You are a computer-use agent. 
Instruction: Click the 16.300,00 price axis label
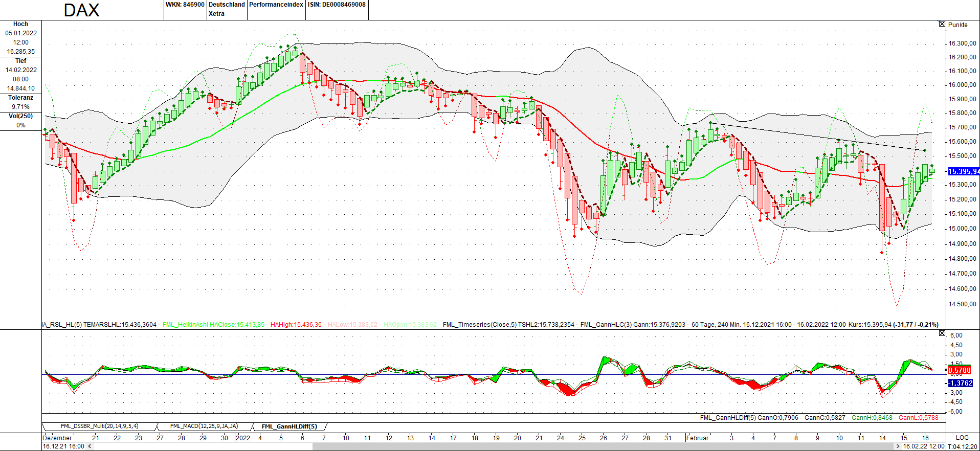(x=963, y=43)
